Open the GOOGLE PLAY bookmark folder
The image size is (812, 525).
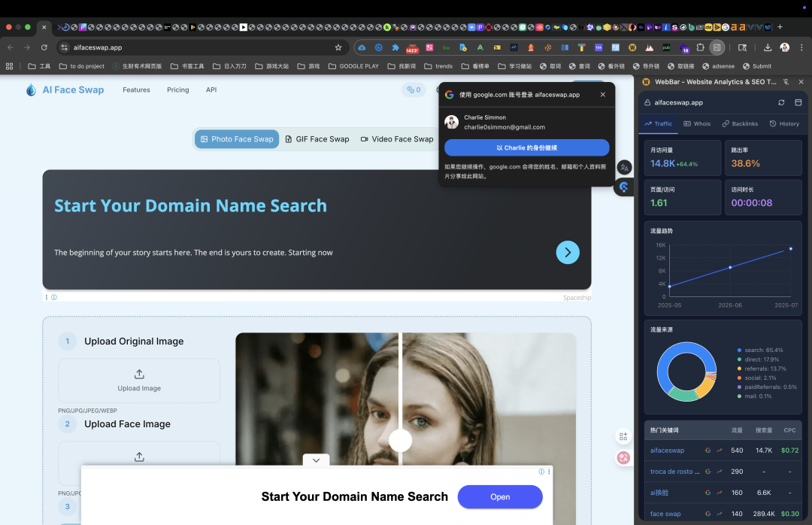[x=353, y=66]
